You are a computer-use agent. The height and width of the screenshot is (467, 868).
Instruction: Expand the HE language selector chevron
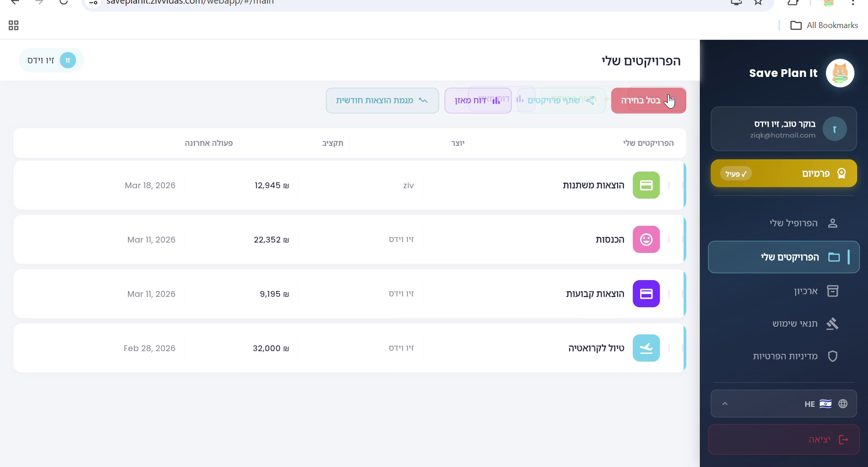(x=725, y=404)
